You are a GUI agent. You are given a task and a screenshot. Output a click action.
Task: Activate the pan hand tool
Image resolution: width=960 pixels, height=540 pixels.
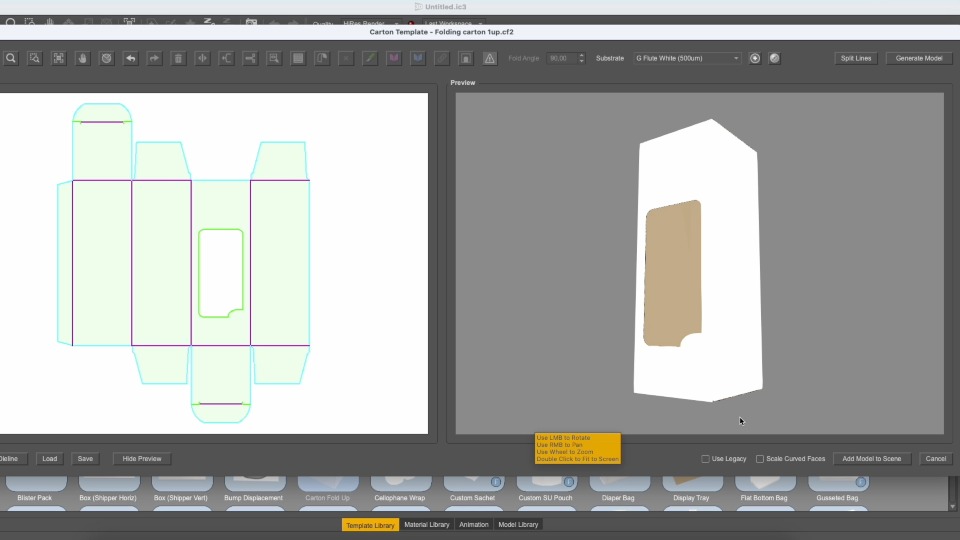tap(82, 58)
